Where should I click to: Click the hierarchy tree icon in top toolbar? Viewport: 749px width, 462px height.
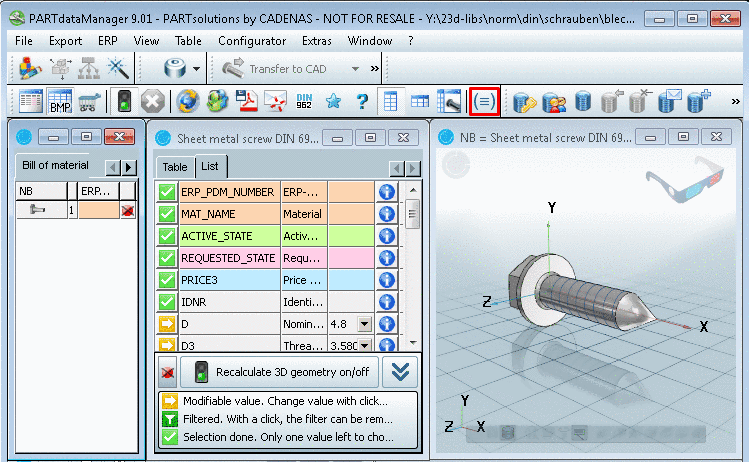(89, 68)
